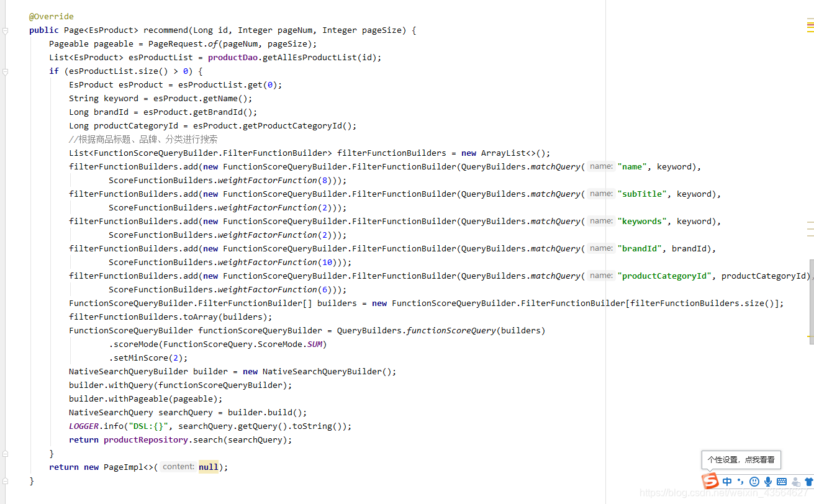Start voice input with the microphone icon

pyautogui.click(x=768, y=482)
